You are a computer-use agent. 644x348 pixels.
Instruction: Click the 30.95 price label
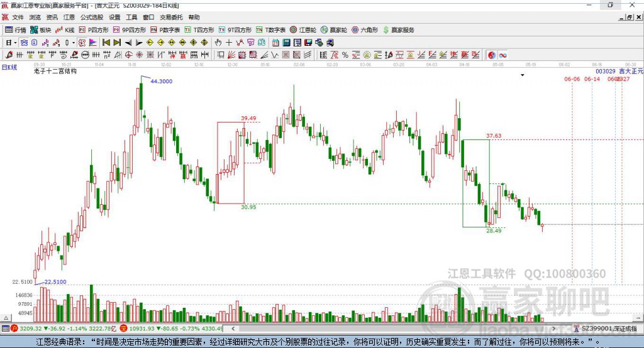pyautogui.click(x=248, y=207)
